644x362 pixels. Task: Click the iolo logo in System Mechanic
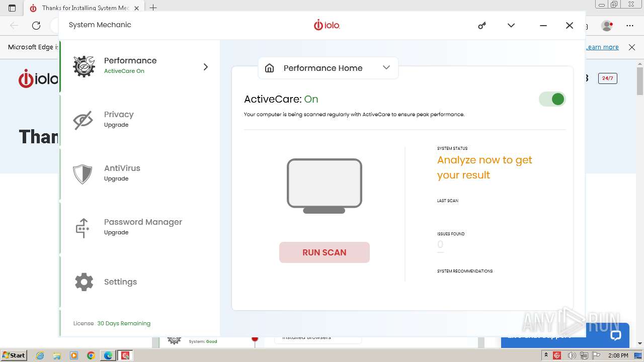click(327, 25)
